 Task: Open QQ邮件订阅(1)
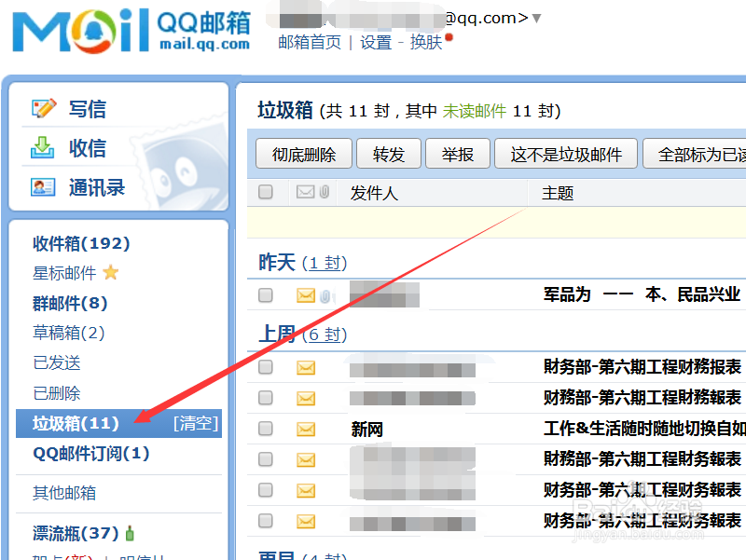[x=90, y=454]
